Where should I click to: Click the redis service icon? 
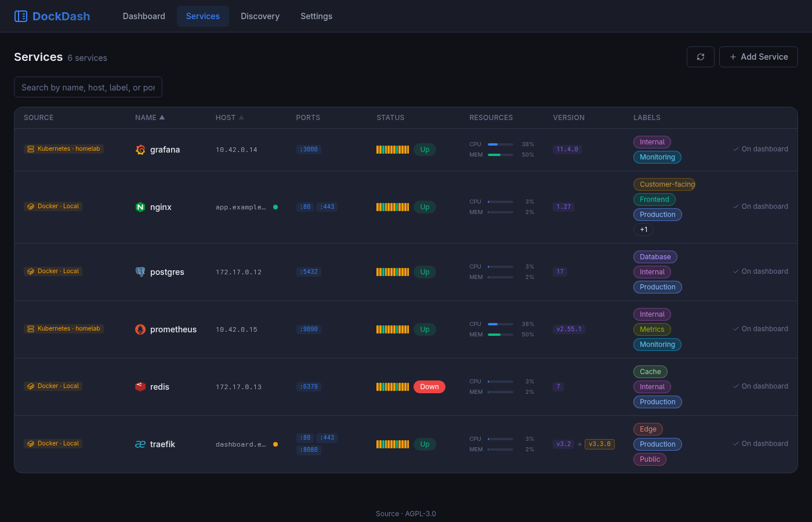[x=140, y=387]
